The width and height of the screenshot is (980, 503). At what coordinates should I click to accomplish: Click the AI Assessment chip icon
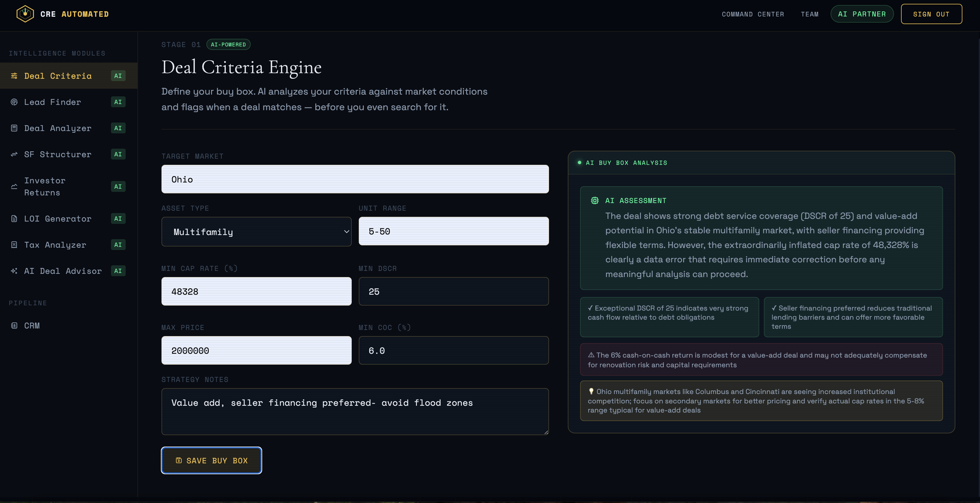tap(595, 201)
